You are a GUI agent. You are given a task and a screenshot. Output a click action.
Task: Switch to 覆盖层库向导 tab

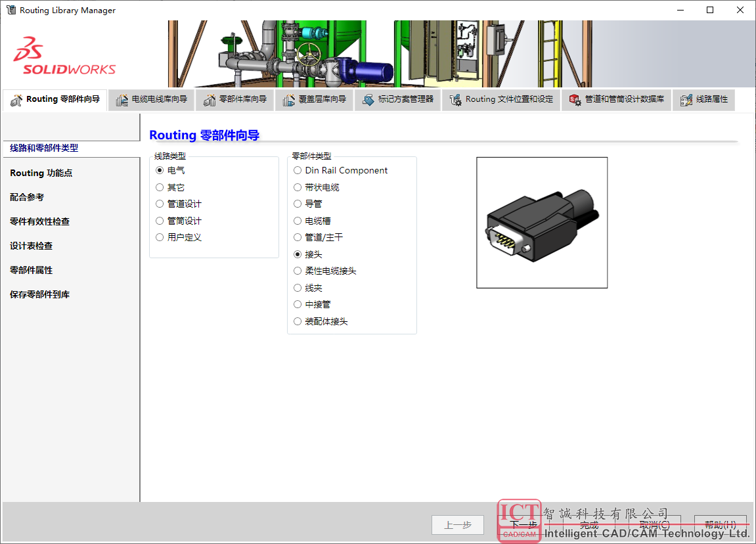[315, 100]
